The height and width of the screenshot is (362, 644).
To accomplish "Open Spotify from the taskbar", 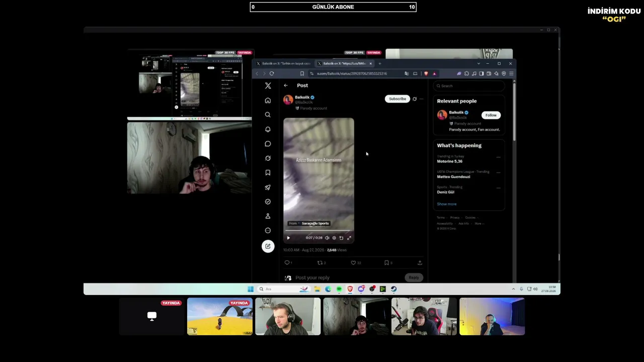I will tap(339, 289).
